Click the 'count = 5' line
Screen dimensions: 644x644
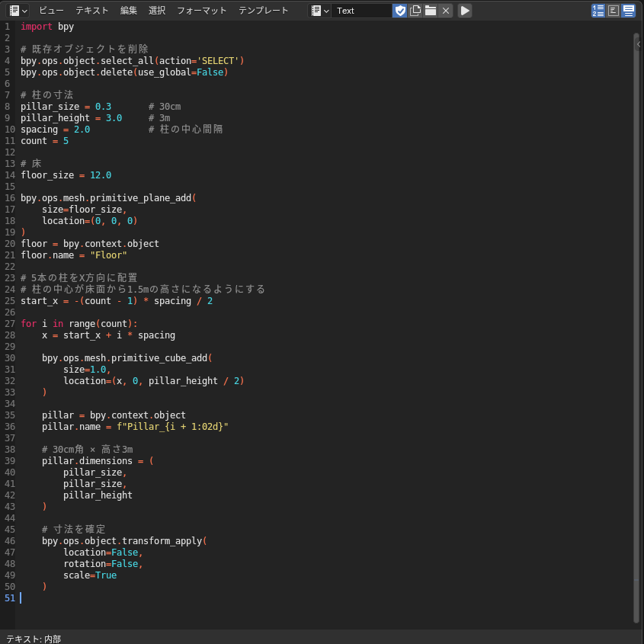pos(44,141)
